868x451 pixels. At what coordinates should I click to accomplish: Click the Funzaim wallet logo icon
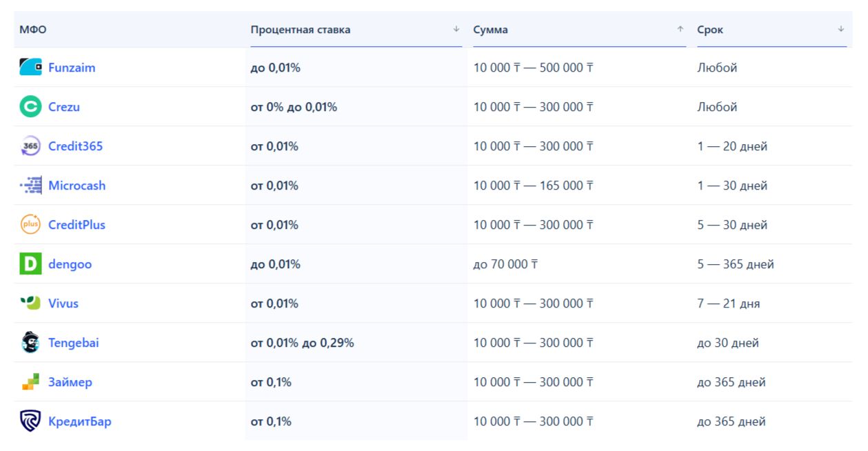30,68
